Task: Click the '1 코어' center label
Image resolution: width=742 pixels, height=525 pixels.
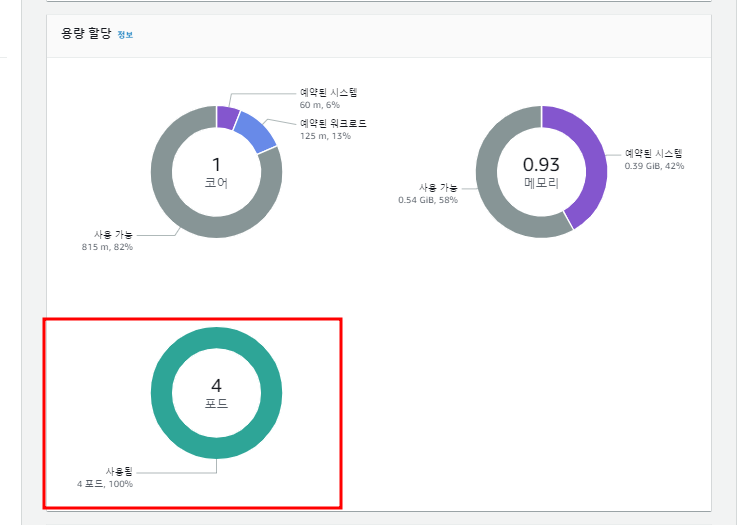Action: point(217,172)
